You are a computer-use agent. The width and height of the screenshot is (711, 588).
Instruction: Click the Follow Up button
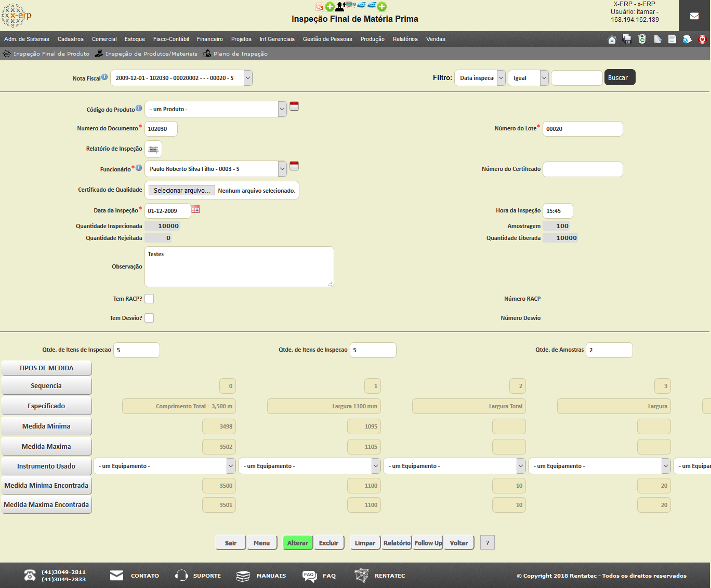(x=428, y=543)
